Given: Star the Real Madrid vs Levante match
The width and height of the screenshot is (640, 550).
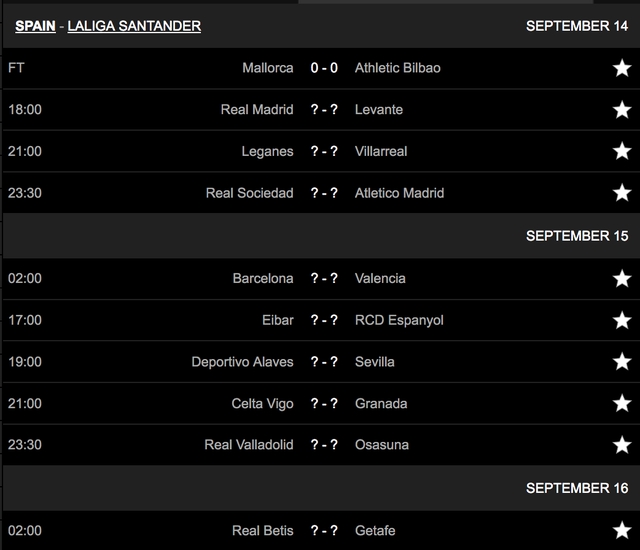Looking at the screenshot, I should [622, 110].
